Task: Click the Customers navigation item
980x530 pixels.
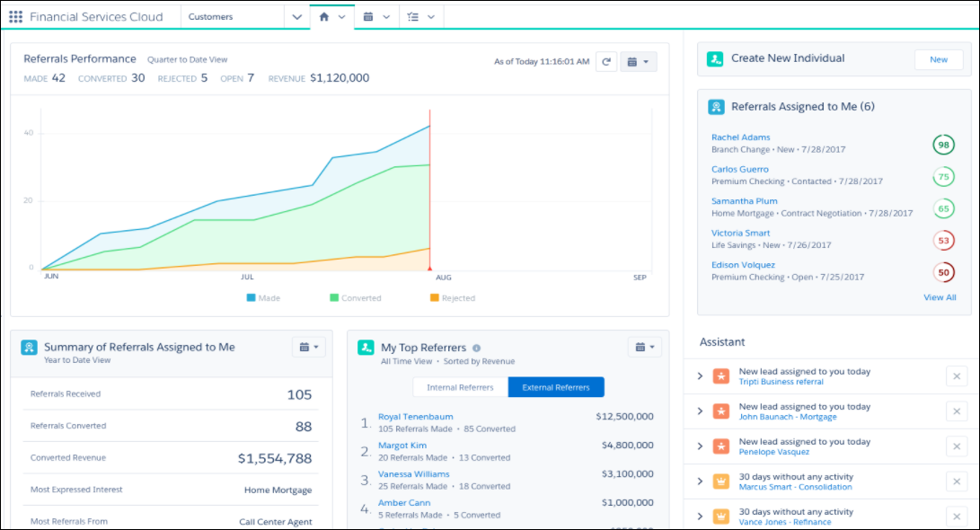Action: pyautogui.click(x=210, y=17)
